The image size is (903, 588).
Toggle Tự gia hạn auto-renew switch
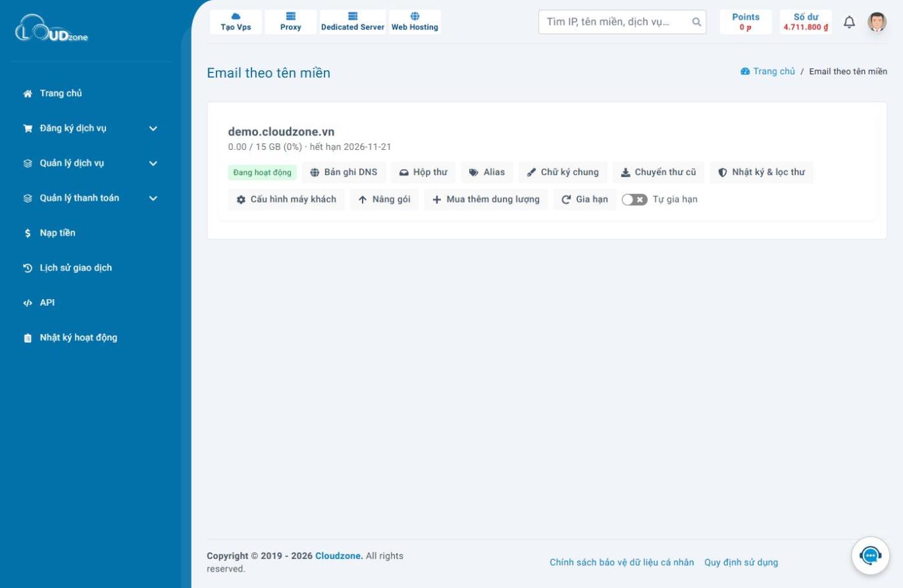click(634, 199)
